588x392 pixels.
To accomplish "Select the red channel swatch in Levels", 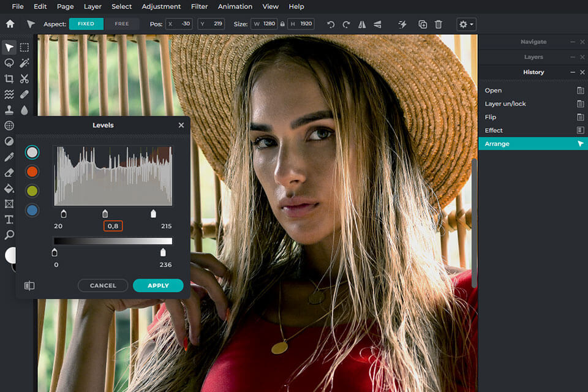I will pos(32,171).
